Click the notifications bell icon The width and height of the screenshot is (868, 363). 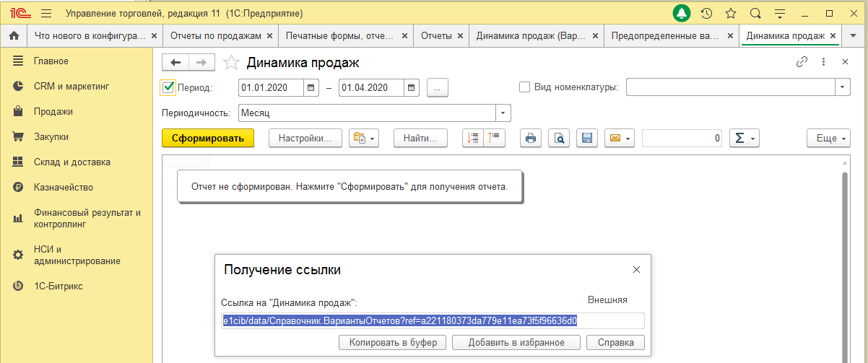(x=682, y=14)
